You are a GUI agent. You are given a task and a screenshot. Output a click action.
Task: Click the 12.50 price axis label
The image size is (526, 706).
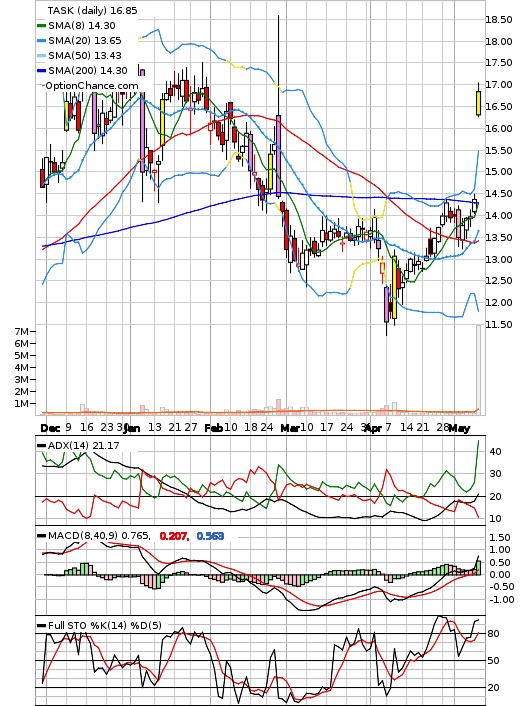pos(499,281)
